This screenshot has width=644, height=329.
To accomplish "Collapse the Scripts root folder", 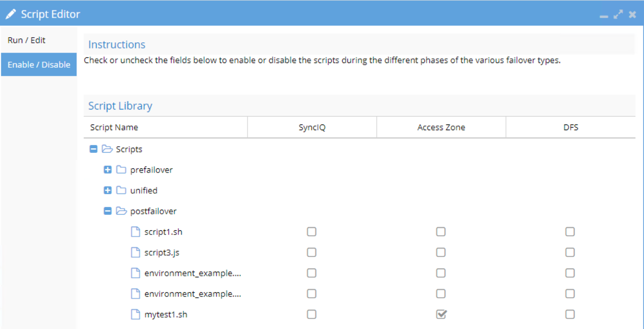I will [x=94, y=149].
